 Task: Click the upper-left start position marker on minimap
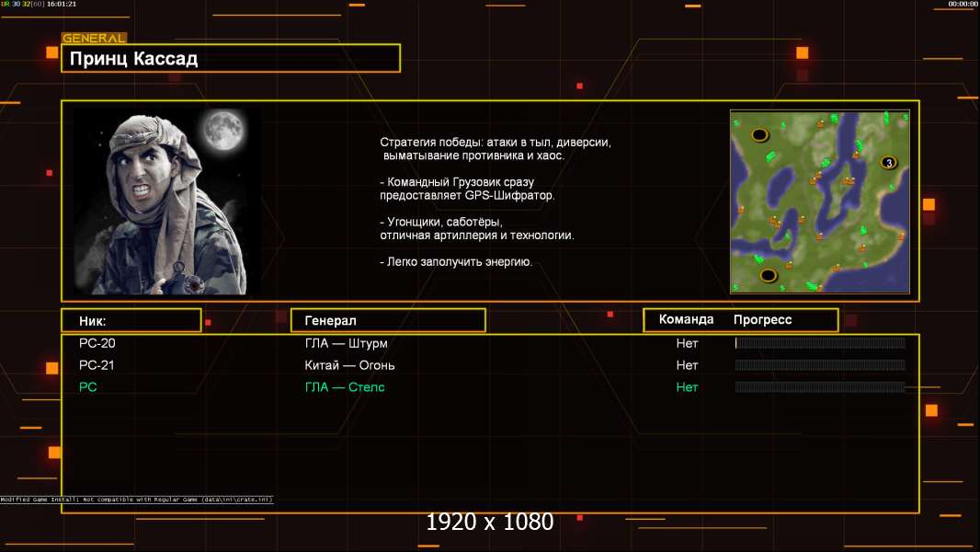[x=759, y=134]
